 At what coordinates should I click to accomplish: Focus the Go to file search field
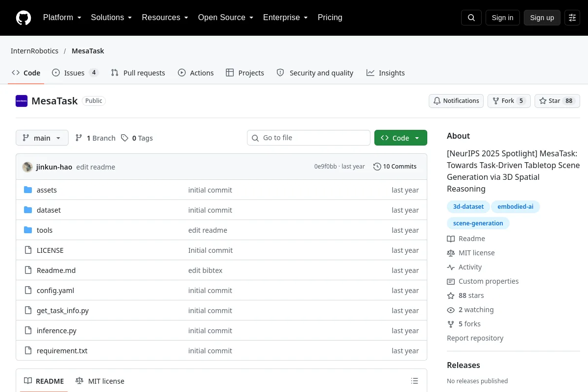309,138
